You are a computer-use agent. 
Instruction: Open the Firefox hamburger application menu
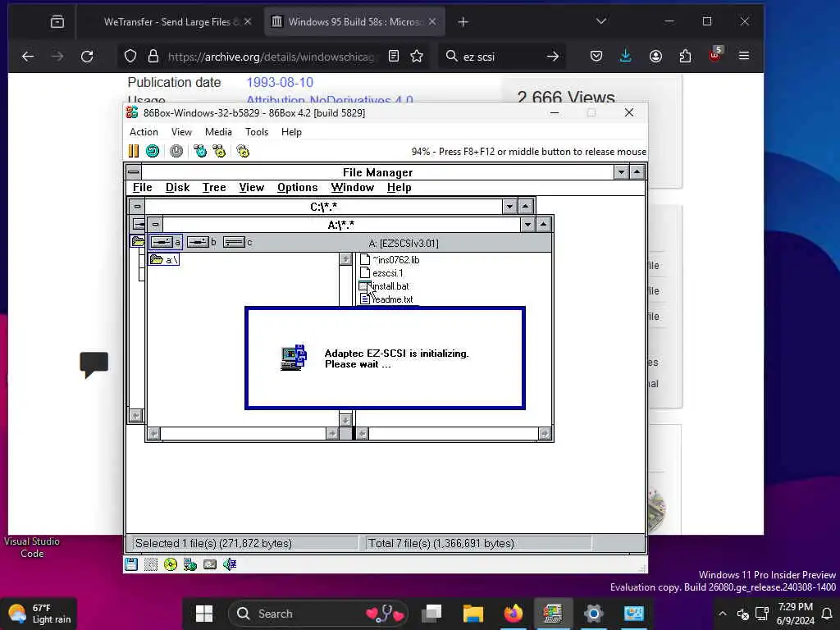coord(744,56)
